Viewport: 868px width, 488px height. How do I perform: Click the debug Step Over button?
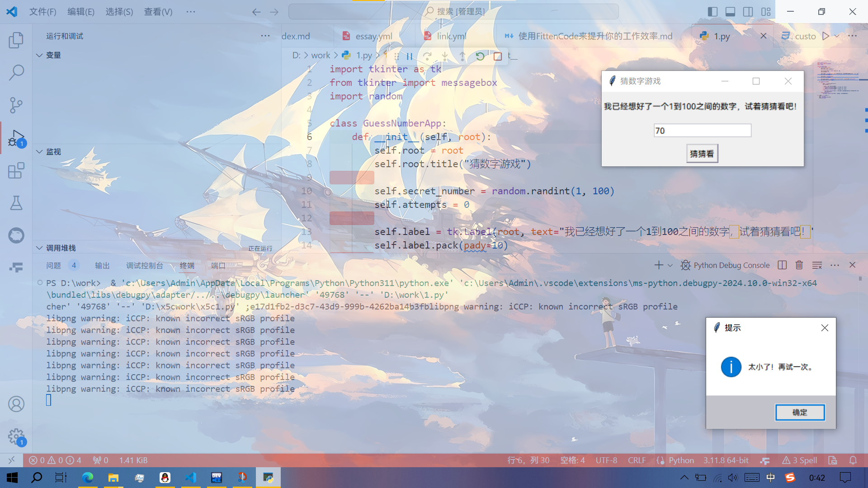[427, 56]
